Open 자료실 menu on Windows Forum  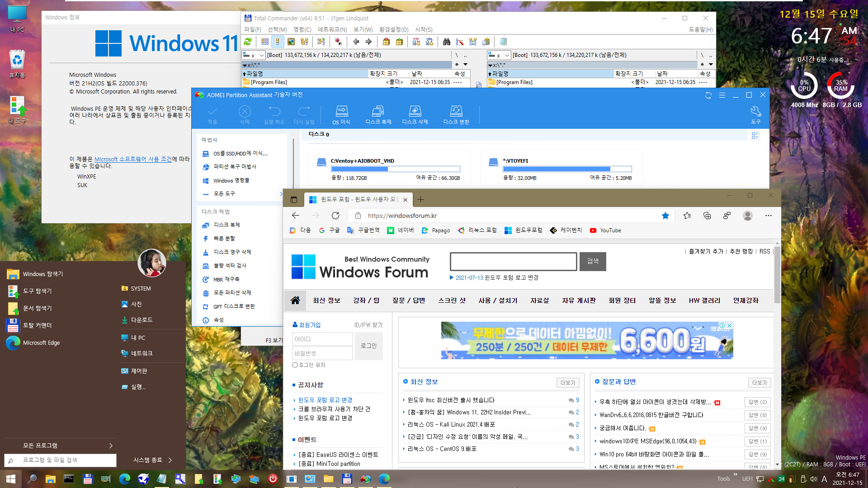tap(539, 300)
